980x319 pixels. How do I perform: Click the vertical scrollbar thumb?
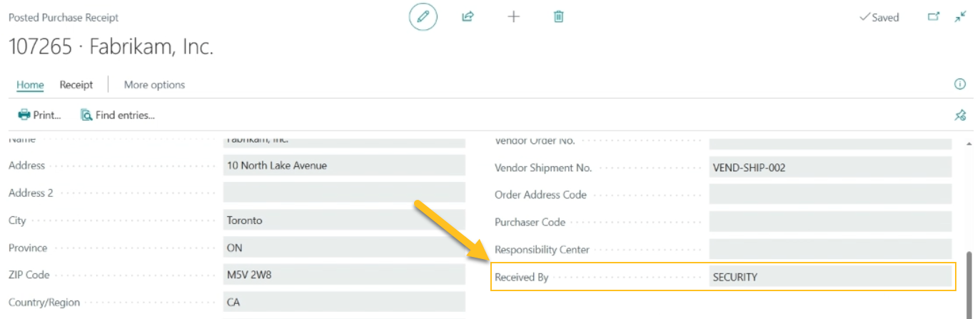(969, 284)
